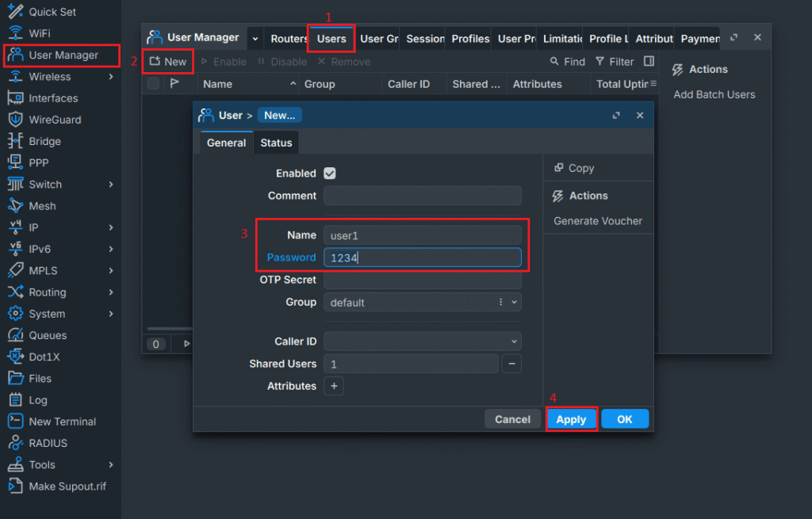
Task: Click the Switch sidebar icon
Action: [x=16, y=184]
